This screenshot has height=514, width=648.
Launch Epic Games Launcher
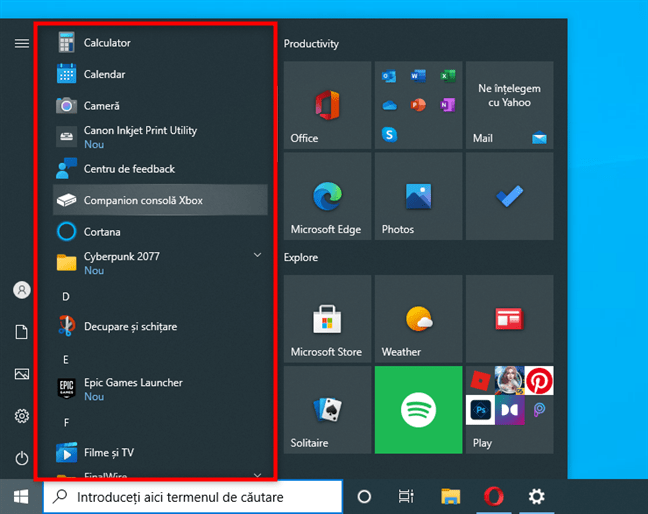160,389
